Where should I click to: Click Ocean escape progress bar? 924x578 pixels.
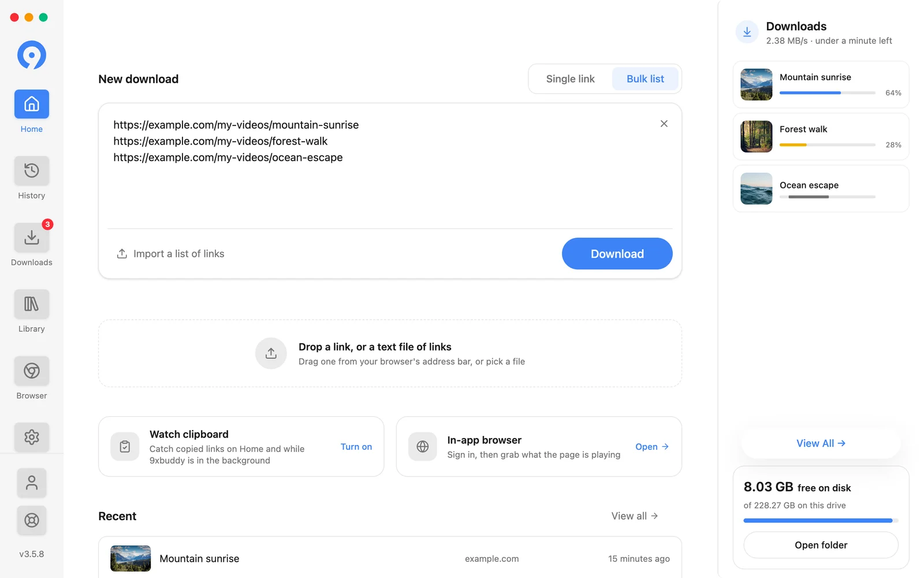coord(827,197)
